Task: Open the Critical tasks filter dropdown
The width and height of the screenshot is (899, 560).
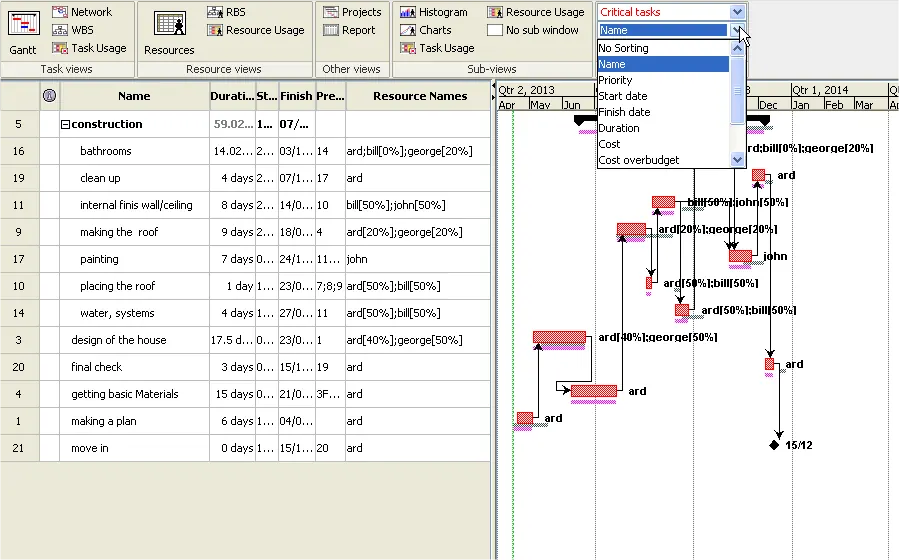Action: pos(737,12)
